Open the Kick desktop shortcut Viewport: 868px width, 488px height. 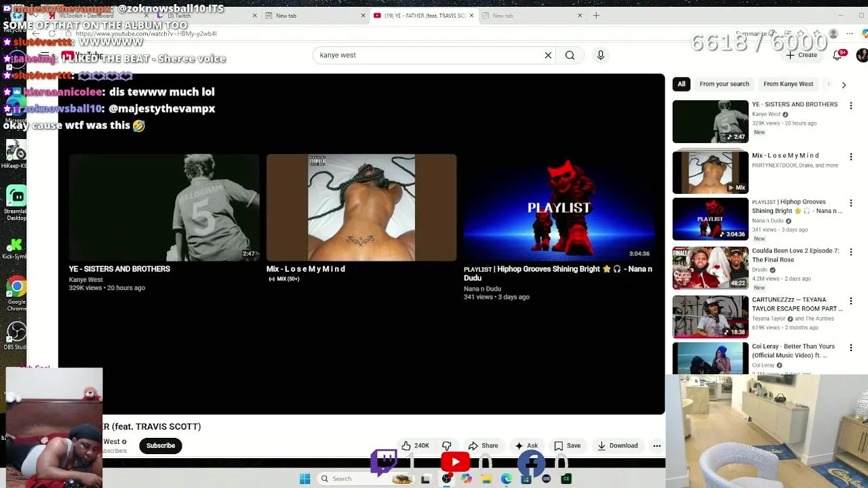coord(15,249)
